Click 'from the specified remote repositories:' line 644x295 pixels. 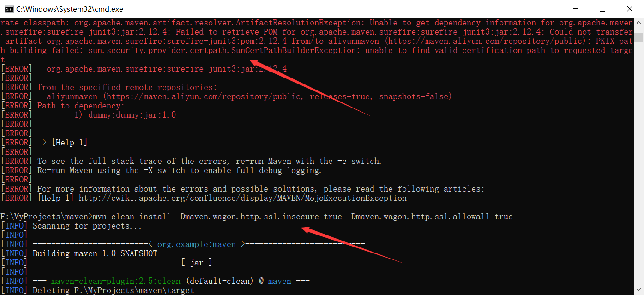point(127,87)
